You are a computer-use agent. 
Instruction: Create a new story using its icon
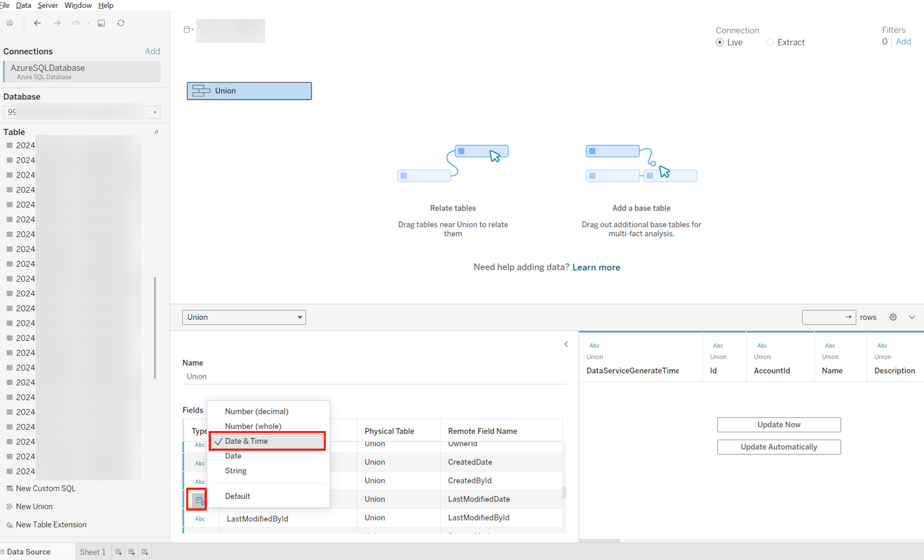(144, 552)
